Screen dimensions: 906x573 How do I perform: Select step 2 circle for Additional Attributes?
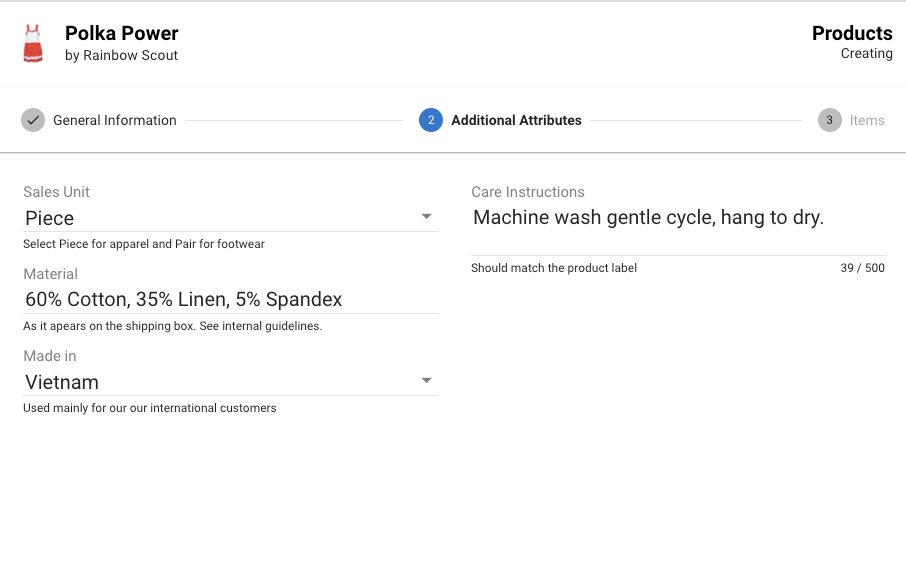click(430, 120)
